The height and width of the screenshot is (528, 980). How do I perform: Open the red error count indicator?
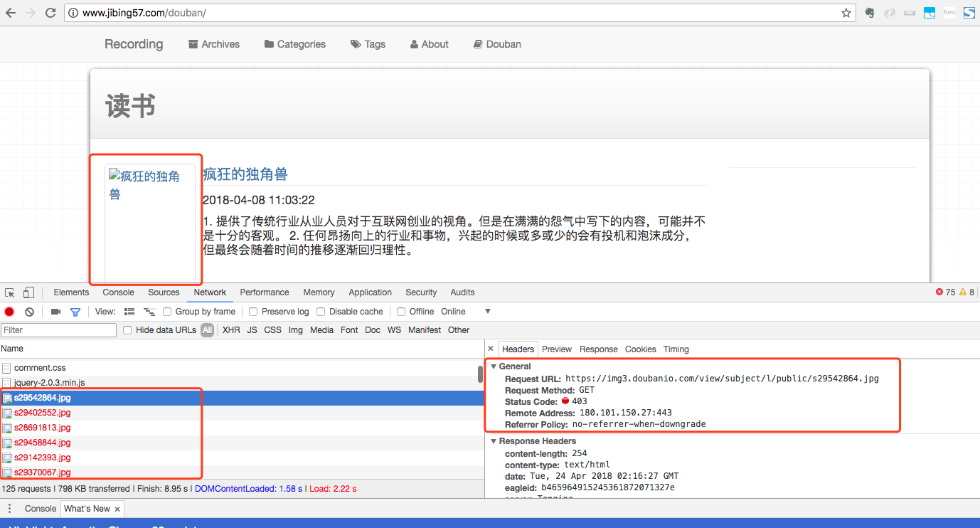click(946, 292)
